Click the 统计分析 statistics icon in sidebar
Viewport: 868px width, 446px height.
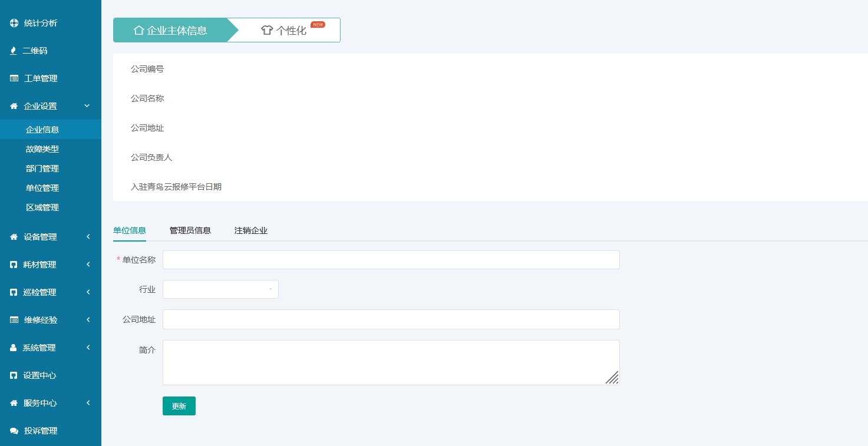click(x=14, y=23)
